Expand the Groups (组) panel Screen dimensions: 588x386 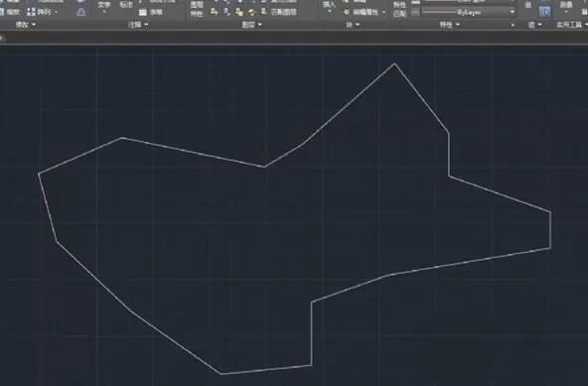coord(534,25)
